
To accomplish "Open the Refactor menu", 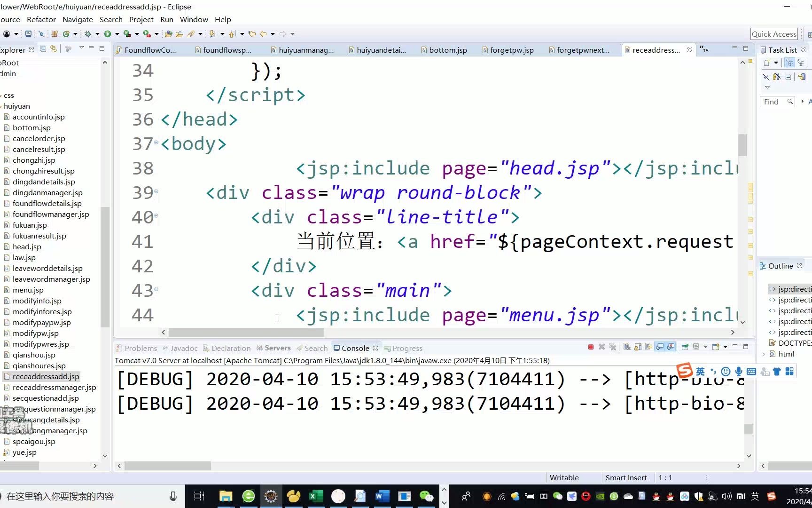I will pyautogui.click(x=41, y=19).
